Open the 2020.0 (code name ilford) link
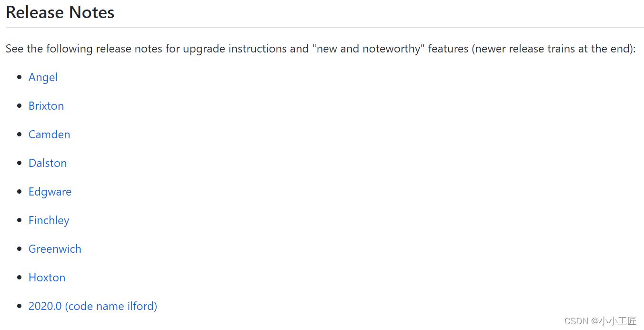Screen dimensions: 644x330 click(93, 306)
